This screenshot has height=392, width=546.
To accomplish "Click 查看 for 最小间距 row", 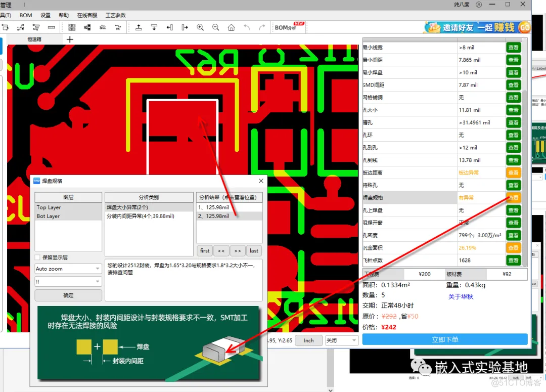I will 513,60.
